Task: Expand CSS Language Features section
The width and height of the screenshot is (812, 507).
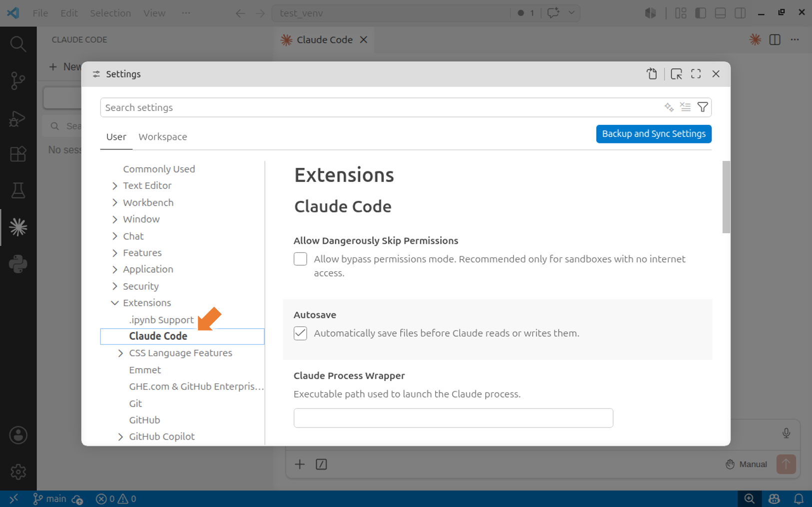Action: click(120, 353)
